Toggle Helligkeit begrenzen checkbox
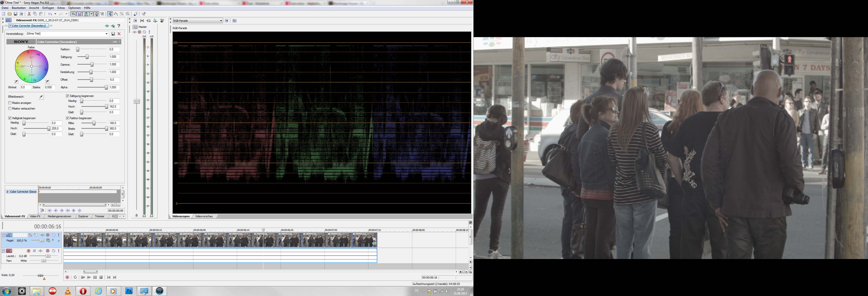The image size is (868, 296). 10,118
